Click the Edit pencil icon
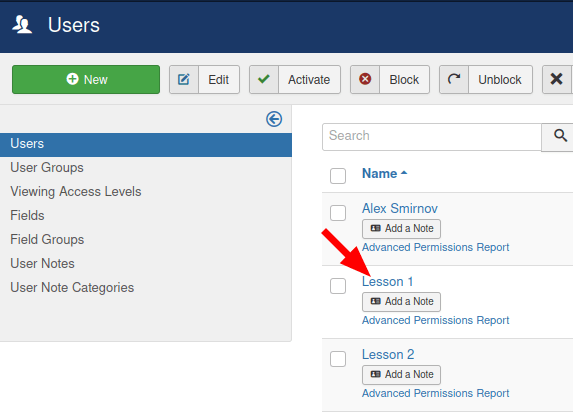 point(184,79)
